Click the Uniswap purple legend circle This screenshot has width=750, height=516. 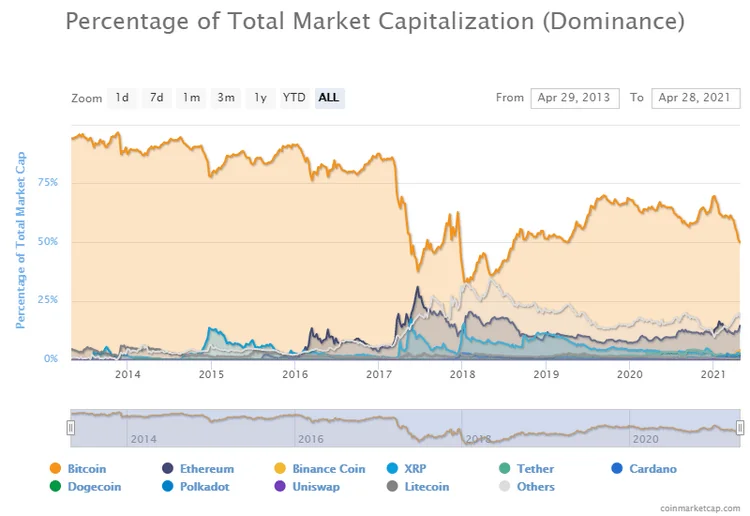280,486
